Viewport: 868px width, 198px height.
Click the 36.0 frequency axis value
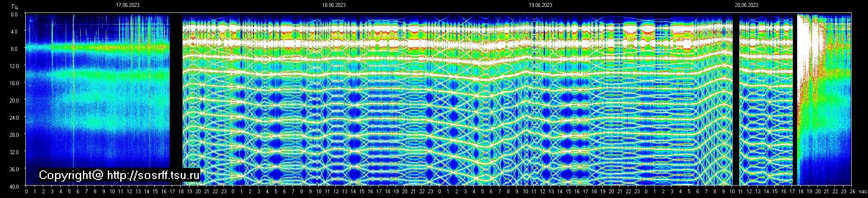pos(14,169)
